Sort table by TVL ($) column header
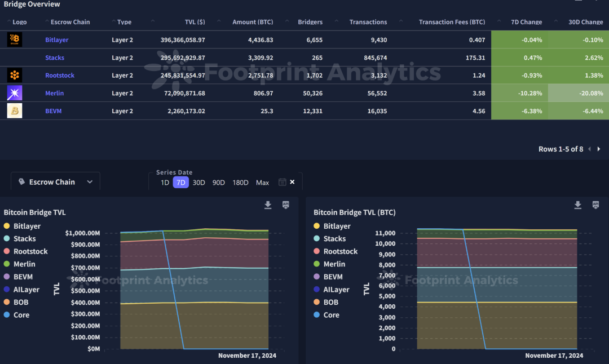609x364 pixels. 195,22
